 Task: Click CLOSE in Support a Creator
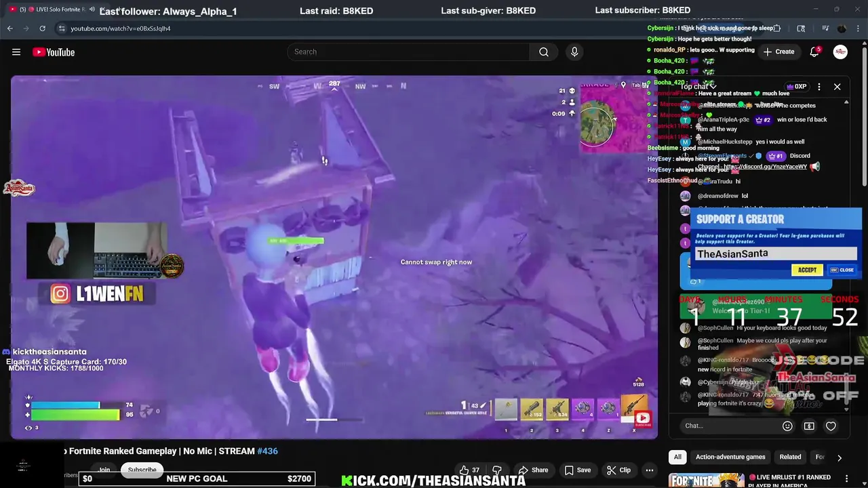pos(842,270)
